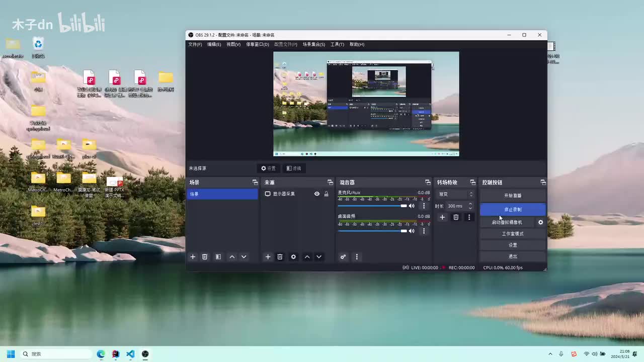
Task: Open the test1 folder on the desktop
Action: tap(38, 215)
